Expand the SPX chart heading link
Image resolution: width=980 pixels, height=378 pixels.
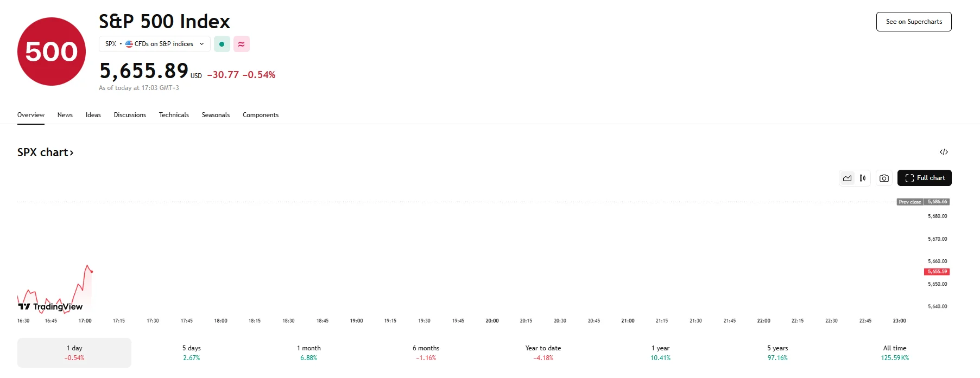point(45,152)
